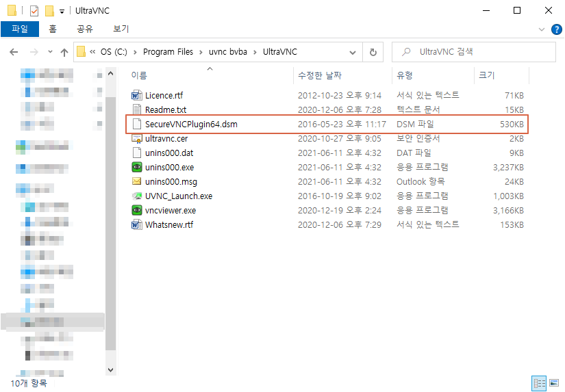This screenshot has width=565, height=392.
Task: Select the Whatsnew.rtf file name
Action: click(169, 225)
